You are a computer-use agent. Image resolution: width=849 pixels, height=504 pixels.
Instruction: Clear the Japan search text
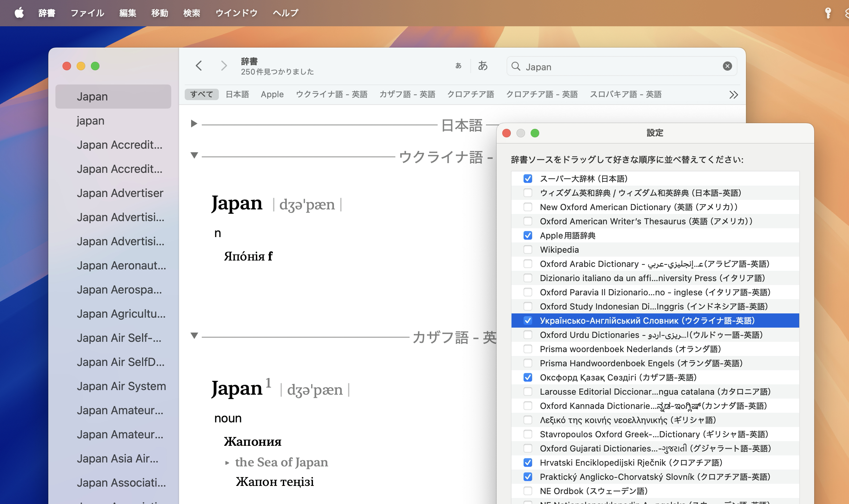coord(727,66)
